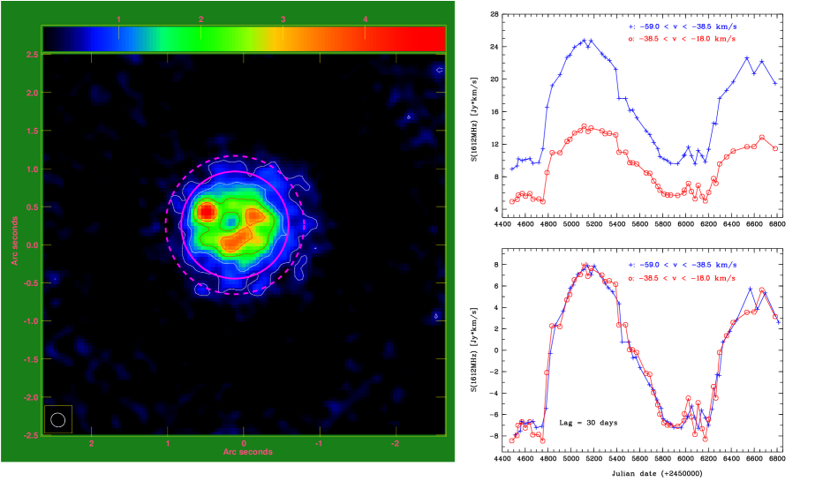
Task: Click the '6800' tick label under bottom plot
Action: click(777, 458)
